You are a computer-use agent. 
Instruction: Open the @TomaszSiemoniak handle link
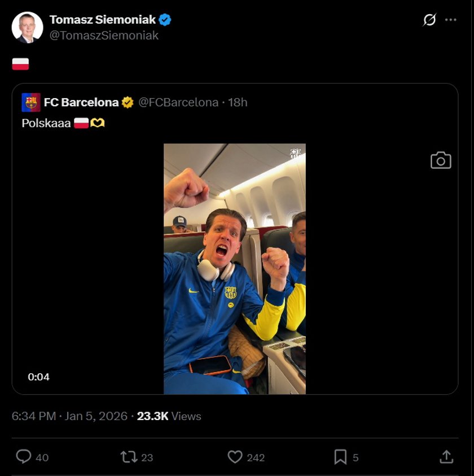click(104, 35)
